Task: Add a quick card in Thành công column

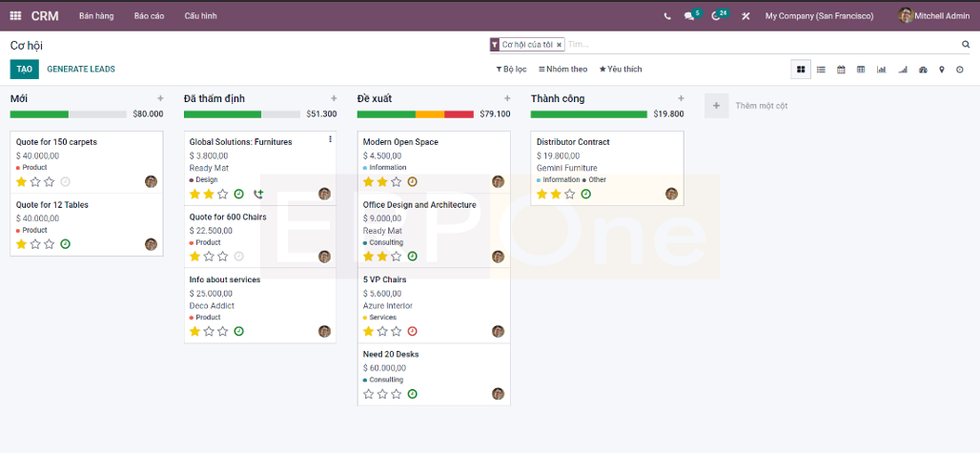Action: tap(681, 99)
